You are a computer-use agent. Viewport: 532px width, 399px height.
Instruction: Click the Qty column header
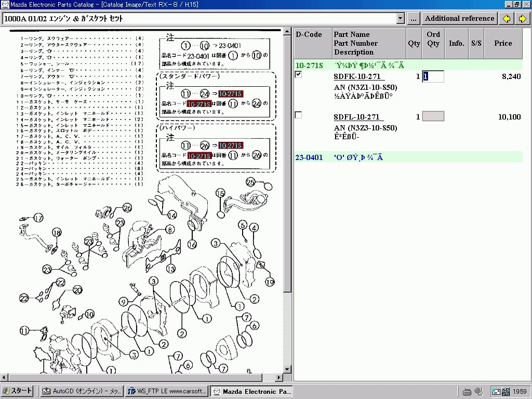click(x=414, y=43)
